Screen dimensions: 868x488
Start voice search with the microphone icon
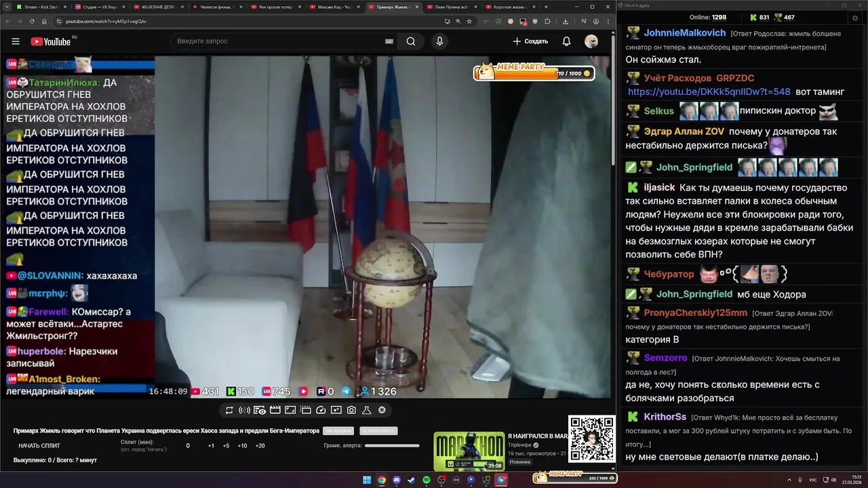click(439, 41)
